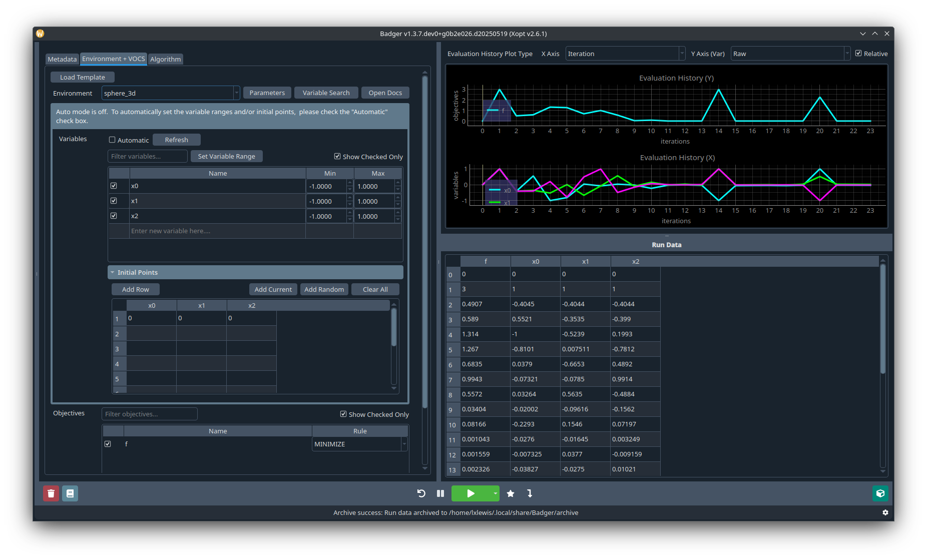This screenshot has width=927, height=560.
Task: Click the Initial Points table scrollbar
Action: pyautogui.click(x=394, y=327)
